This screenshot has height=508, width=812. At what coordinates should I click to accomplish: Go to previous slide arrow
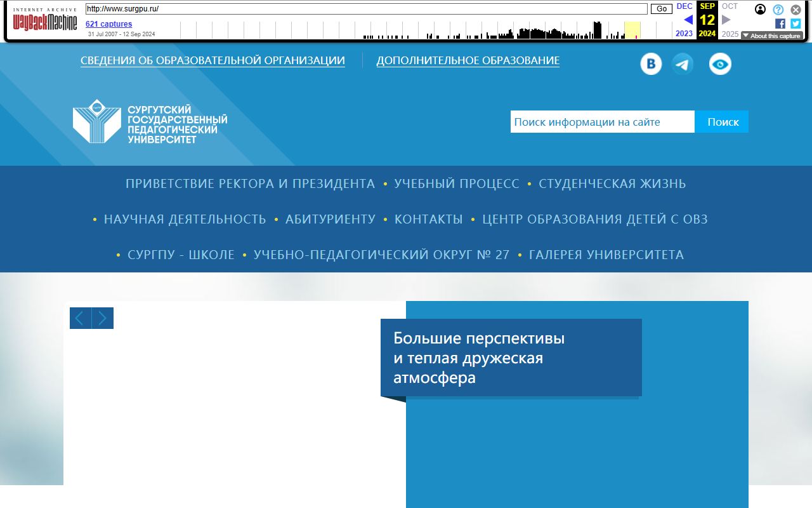click(x=81, y=318)
